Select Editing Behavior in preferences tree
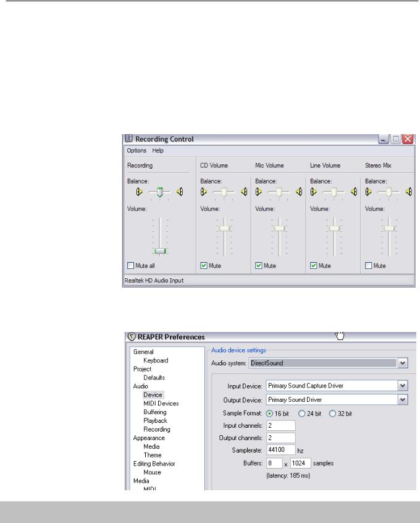 (x=154, y=464)
